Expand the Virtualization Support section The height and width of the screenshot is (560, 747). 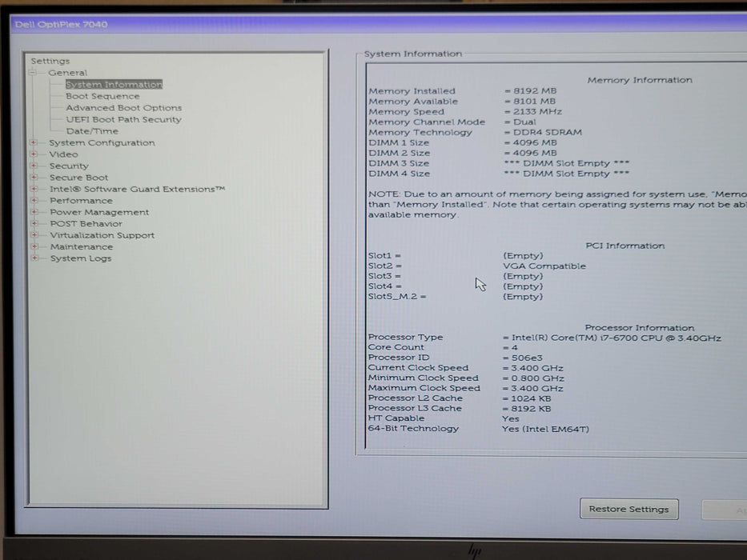pyautogui.click(x=34, y=235)
